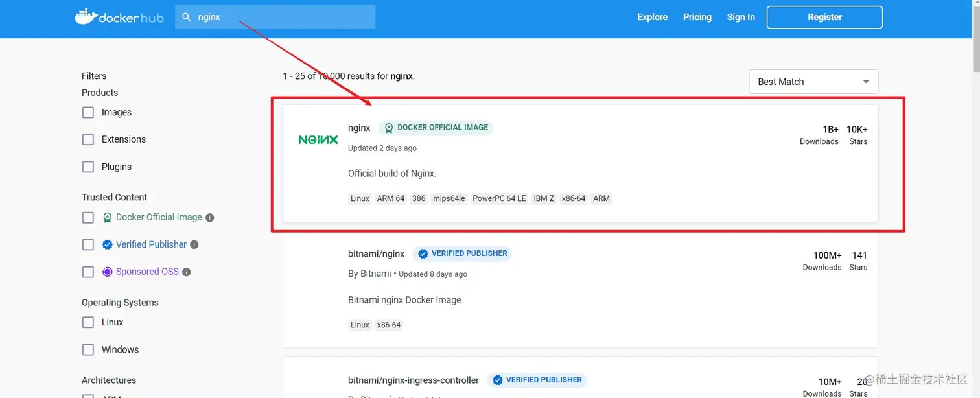Check the Linux operating system filter
The width and height of the screenshot is (980, 398).
click(x=88, y=323)
